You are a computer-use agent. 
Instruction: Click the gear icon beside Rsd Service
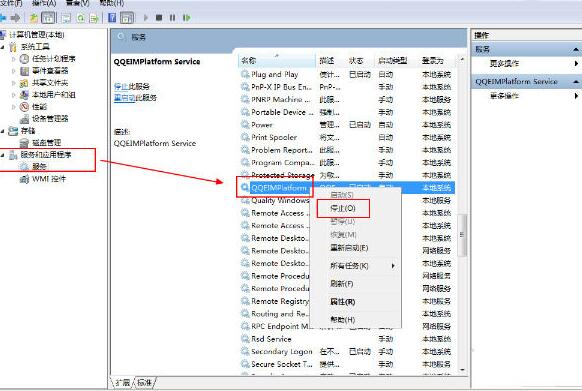[x=245, y=339]
